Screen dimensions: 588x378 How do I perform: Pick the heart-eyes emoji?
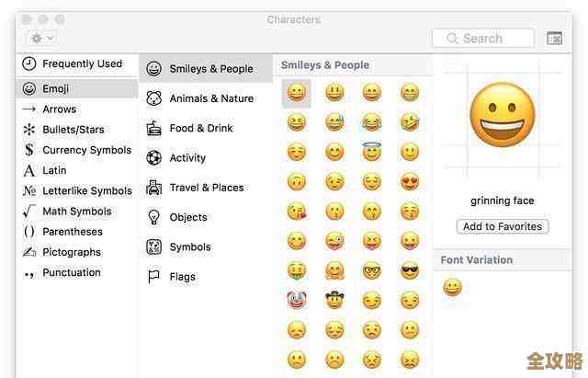click(410, 182)
